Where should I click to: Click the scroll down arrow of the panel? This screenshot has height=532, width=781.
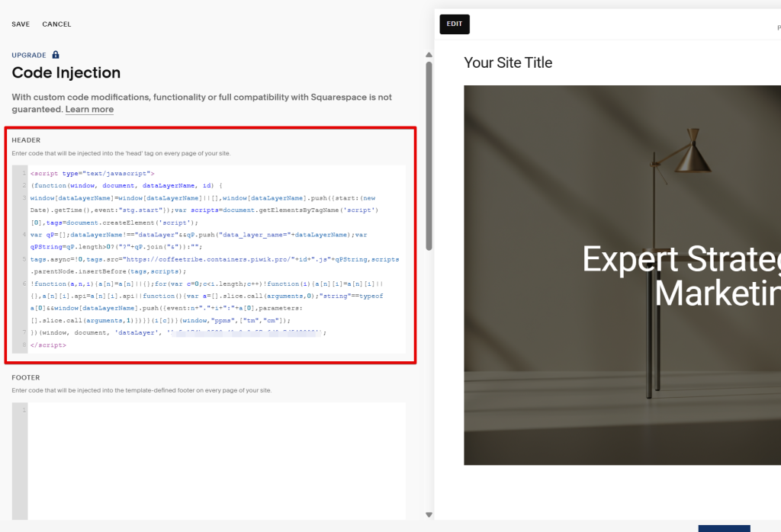click(x=429, y=514)
